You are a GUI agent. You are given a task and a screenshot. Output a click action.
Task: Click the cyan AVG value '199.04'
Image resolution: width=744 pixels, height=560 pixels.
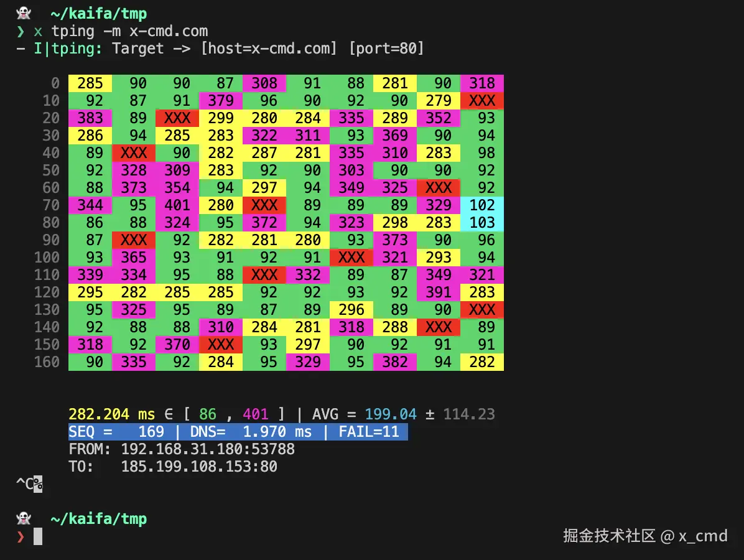point(391,414)
